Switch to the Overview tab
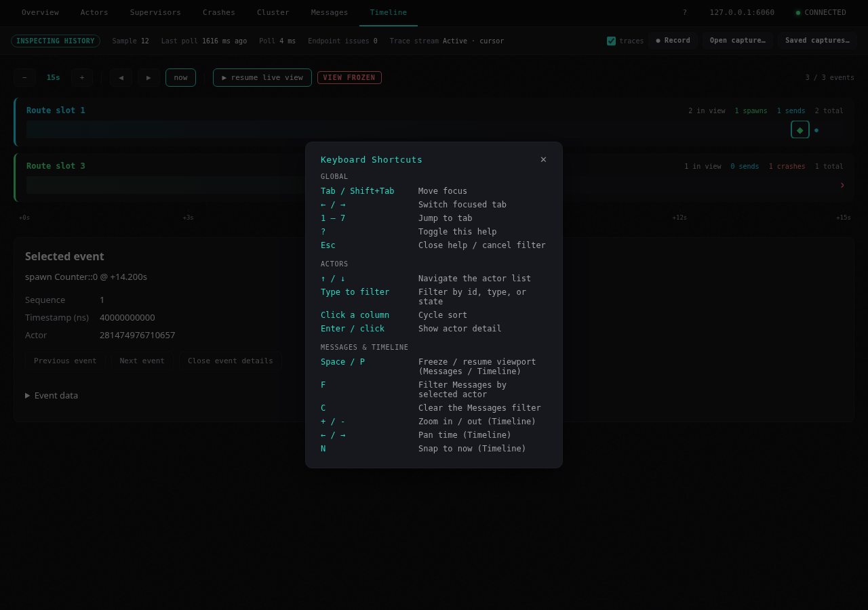The height and width of the screenshot is (610, 868). (40, 12)
